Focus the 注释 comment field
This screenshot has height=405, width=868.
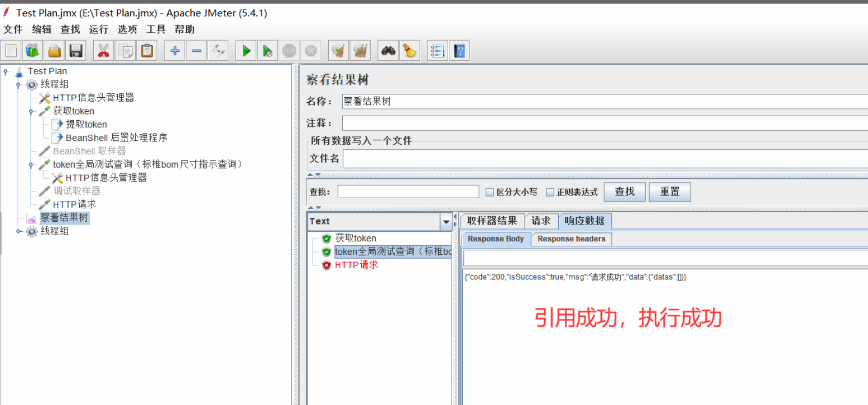605,123
